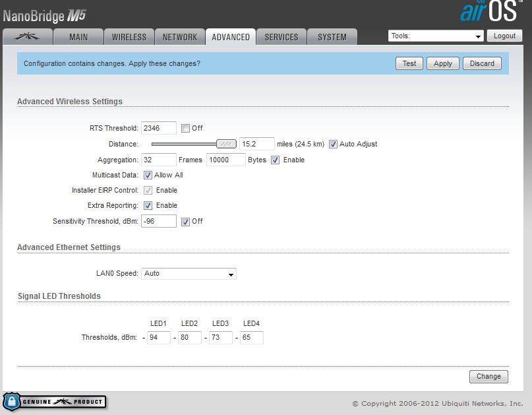Click the LED4 threshold field
Image resolution: width=532 pixels, height=415 pixels.
click(251, 338)
